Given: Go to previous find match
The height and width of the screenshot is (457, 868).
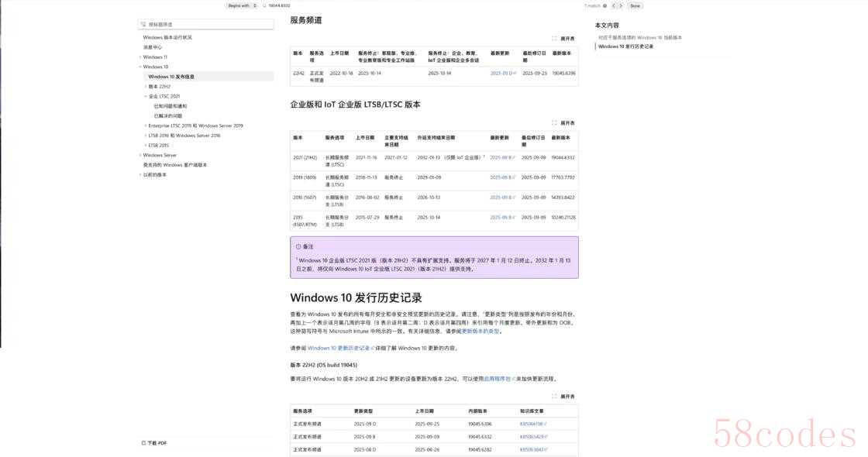Looking at the screenshot, I should (613, 5).
